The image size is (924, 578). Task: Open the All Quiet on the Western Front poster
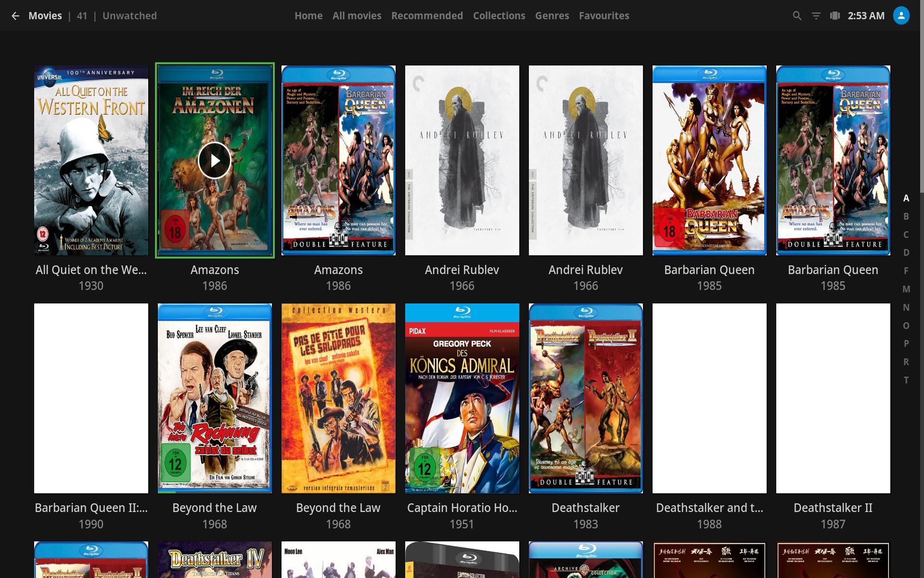(91, 160)
